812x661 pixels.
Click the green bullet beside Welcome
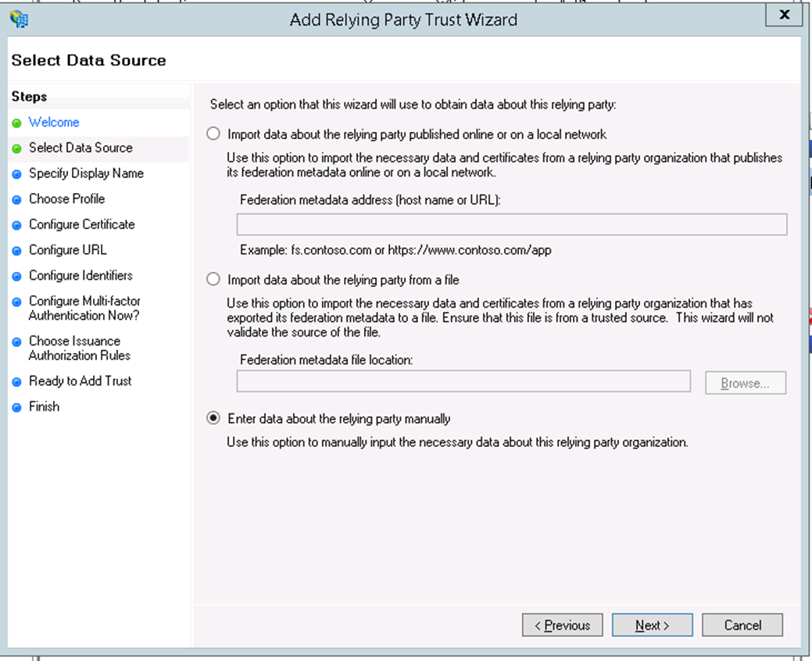point(16,123)
